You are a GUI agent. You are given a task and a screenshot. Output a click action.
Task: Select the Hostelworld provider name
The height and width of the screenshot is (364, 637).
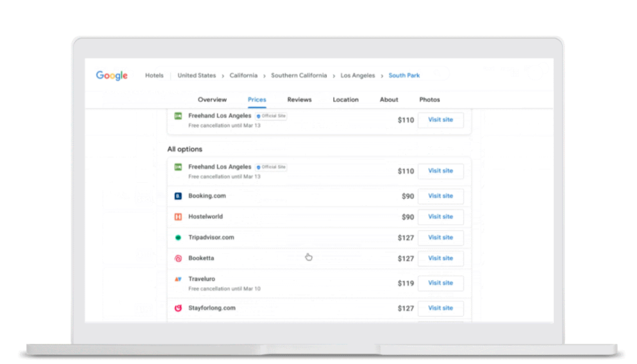coord(205,216)
